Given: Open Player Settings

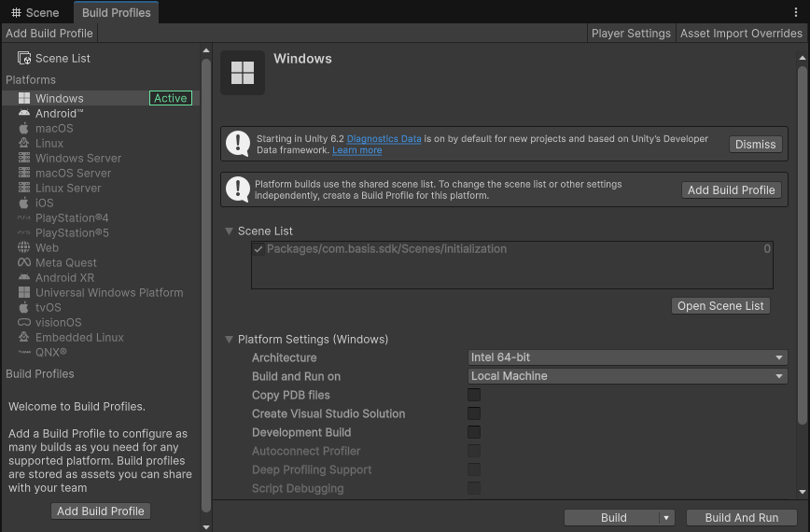Looking at the screenshot, I should click(x=631, y=33).
